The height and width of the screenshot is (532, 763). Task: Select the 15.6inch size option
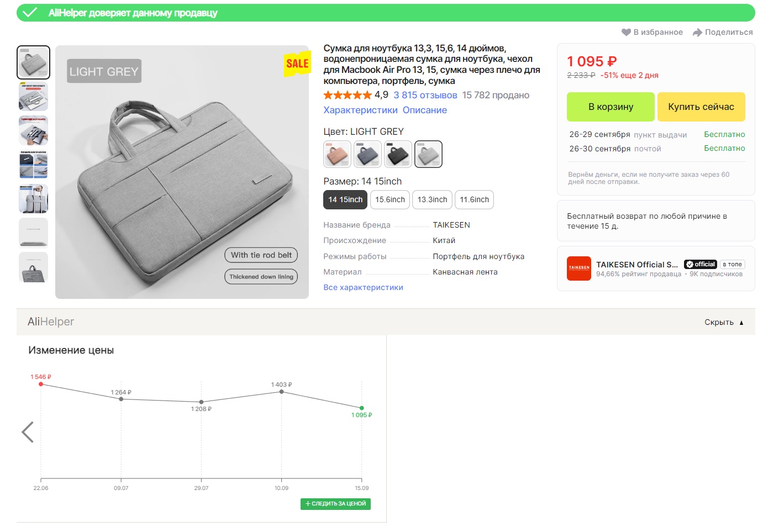(390, 199)
